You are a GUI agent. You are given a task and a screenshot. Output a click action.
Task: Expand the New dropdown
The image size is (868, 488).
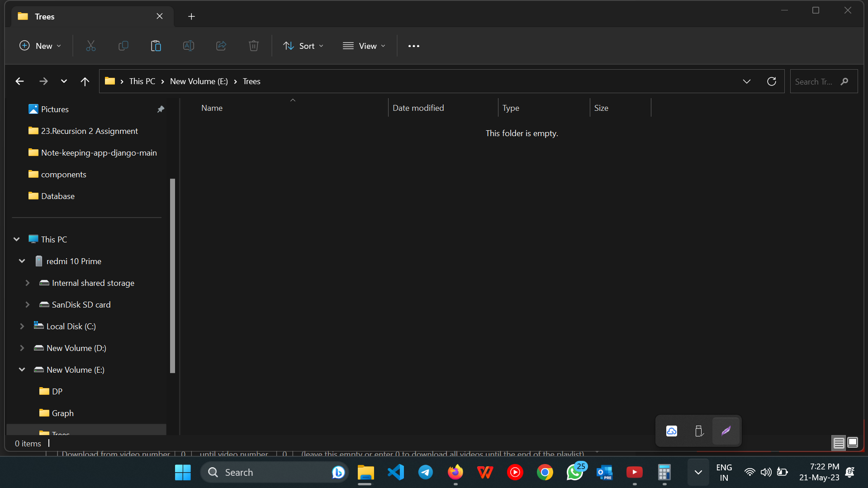click(x=40, y=46)
